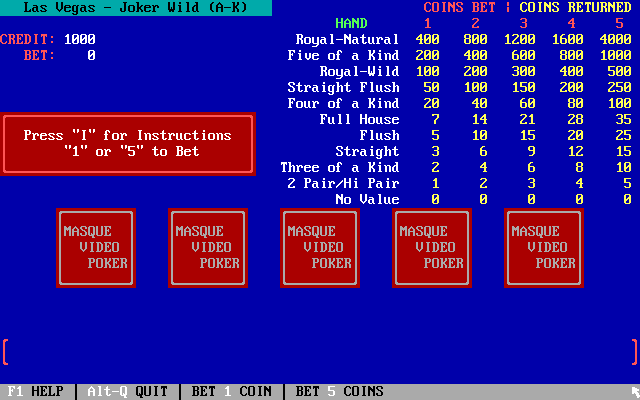Click the 'No Value' row label
This screenshot has width=640, height=400.
[x=367, y=199]
